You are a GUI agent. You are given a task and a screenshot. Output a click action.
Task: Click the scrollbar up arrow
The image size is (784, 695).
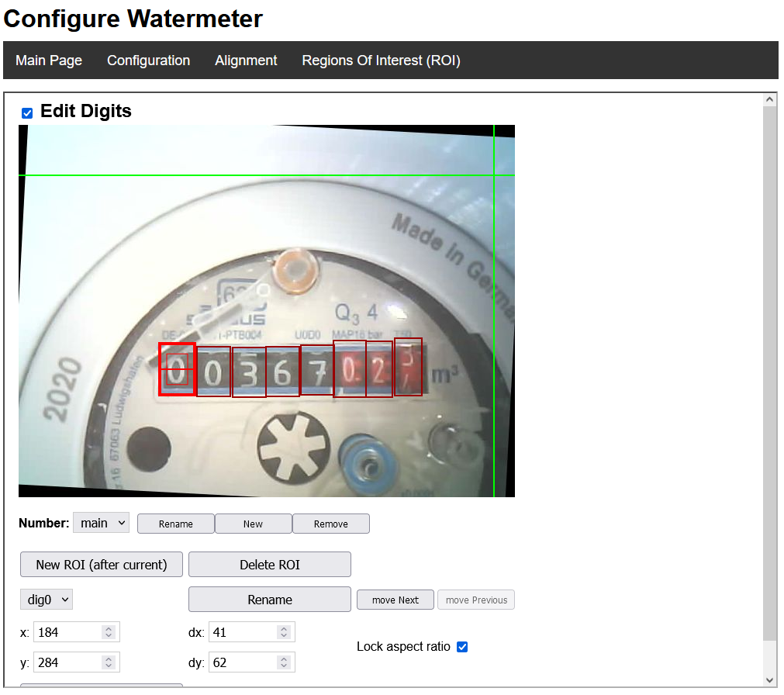coord(770,99)
